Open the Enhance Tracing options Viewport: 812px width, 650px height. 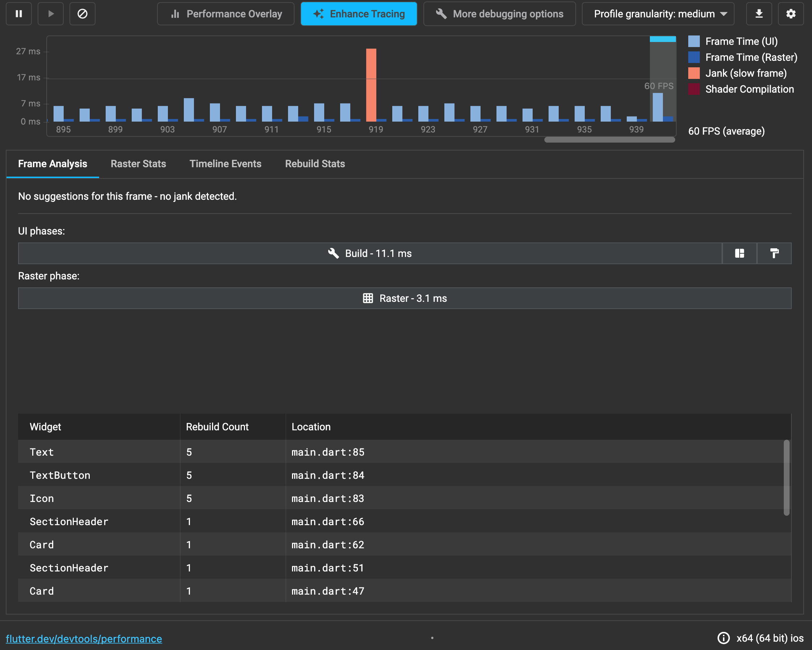pos(359,14)
